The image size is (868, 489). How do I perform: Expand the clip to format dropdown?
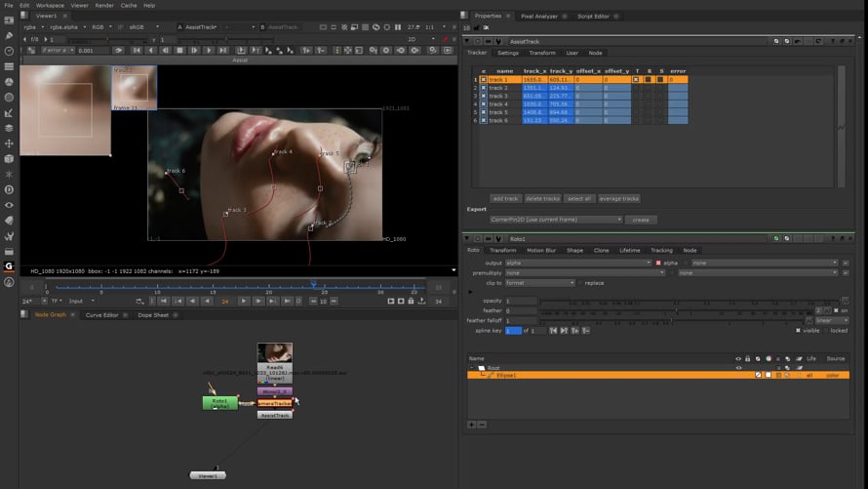539,283
